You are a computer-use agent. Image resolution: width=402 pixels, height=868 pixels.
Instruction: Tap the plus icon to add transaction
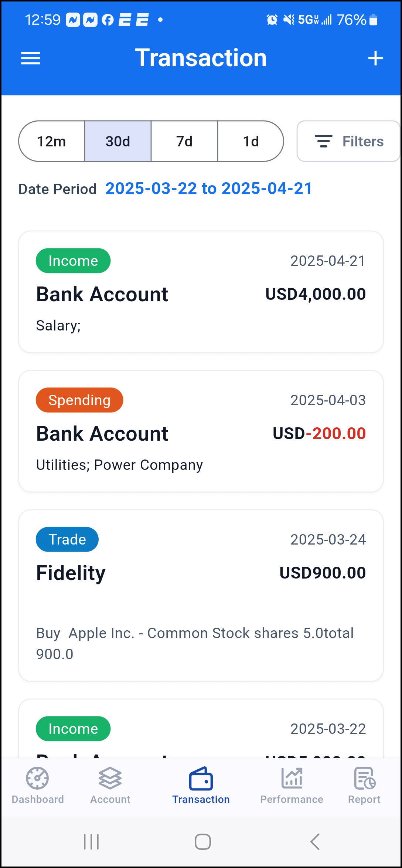pyautogui.click(x=375, y=58)
